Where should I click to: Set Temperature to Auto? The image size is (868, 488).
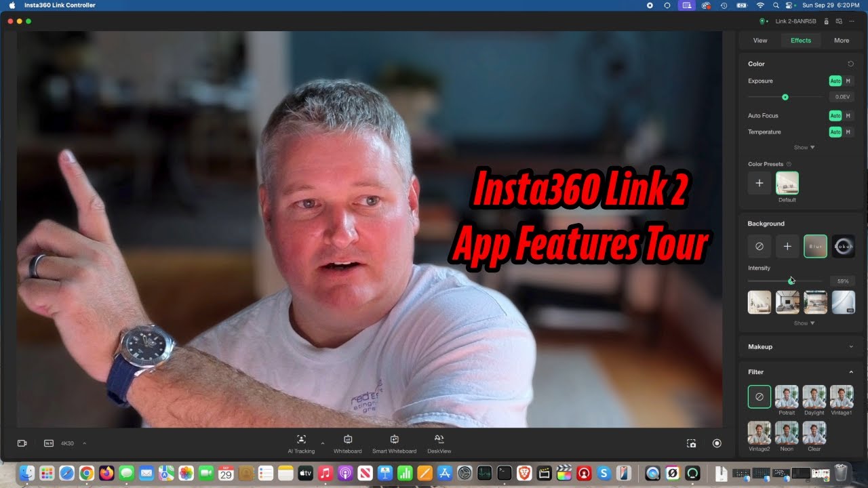coord(835,132)
